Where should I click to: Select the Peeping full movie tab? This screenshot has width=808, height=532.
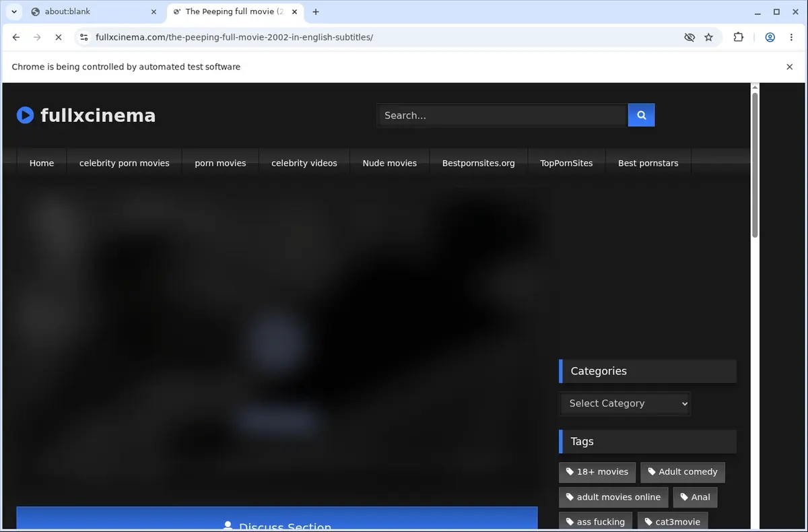(x=234, y=11)
